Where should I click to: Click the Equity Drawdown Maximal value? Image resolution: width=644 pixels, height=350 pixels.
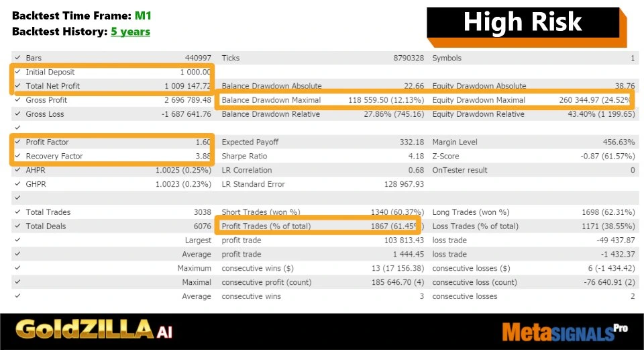(x=594, y=100)
